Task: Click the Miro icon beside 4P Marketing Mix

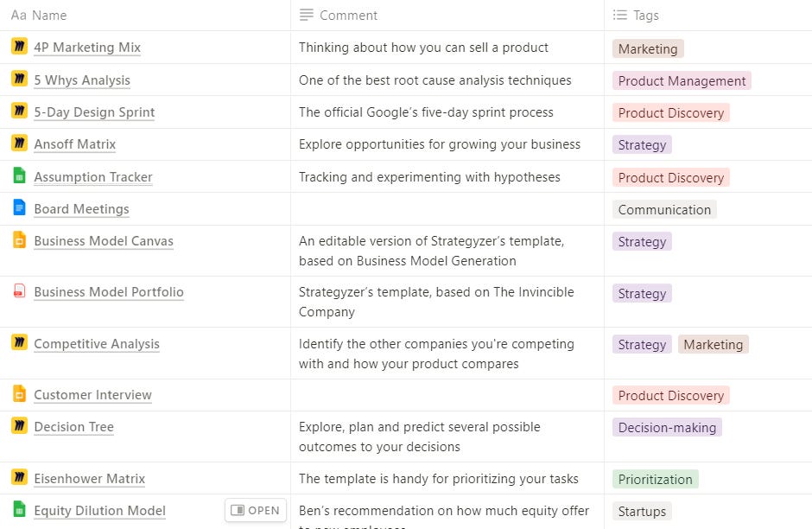Action: (x=19, y=46)
